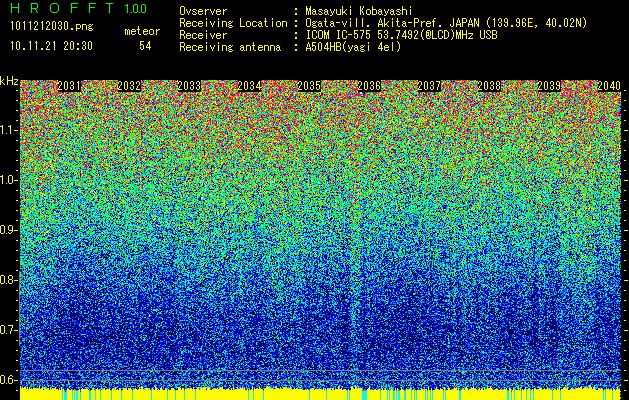
Task: Click the 2033 time marker
Action: click(x=189, y=86)
